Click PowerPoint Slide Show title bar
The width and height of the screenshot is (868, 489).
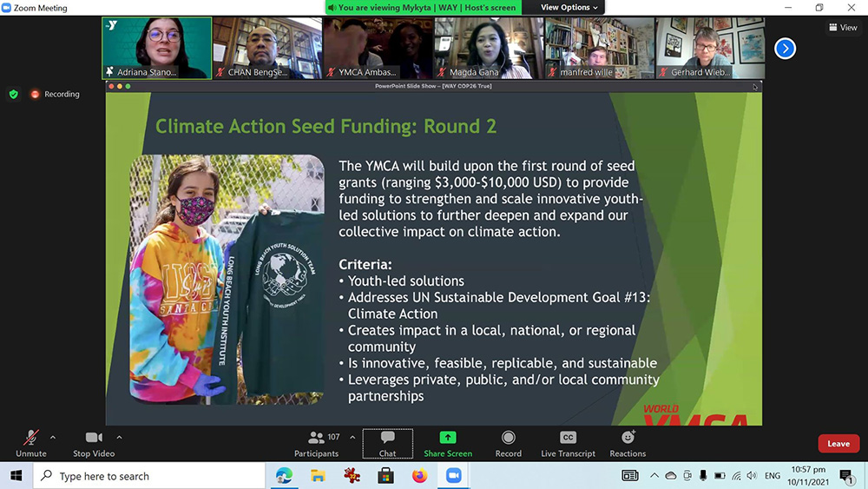click(x=433, y=86)
